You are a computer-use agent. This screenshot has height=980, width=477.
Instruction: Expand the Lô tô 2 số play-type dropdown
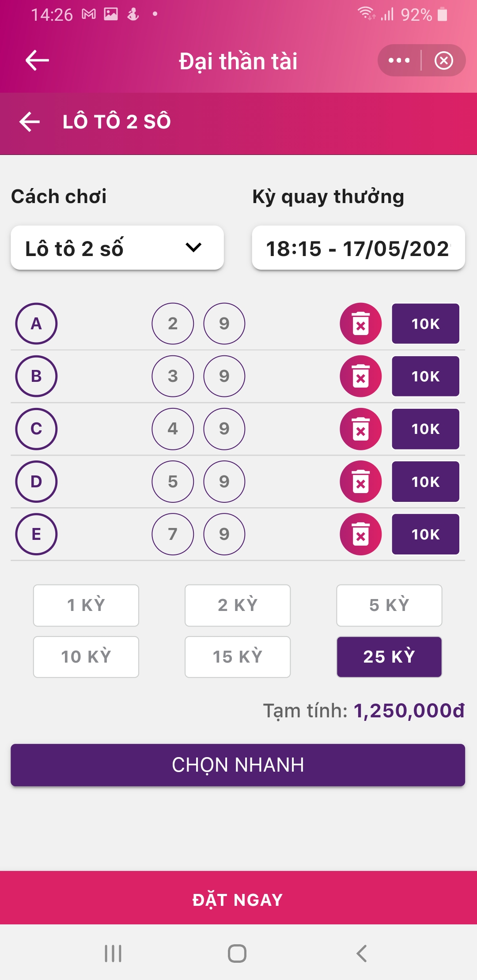tap(117, 248)
